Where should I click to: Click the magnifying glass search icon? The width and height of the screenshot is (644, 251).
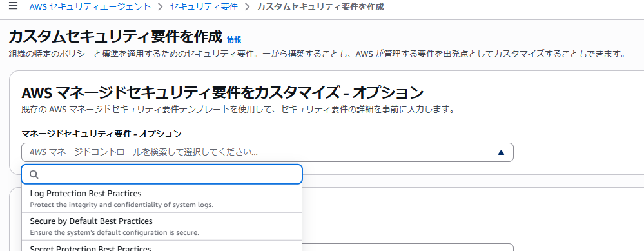pos(35,175)
